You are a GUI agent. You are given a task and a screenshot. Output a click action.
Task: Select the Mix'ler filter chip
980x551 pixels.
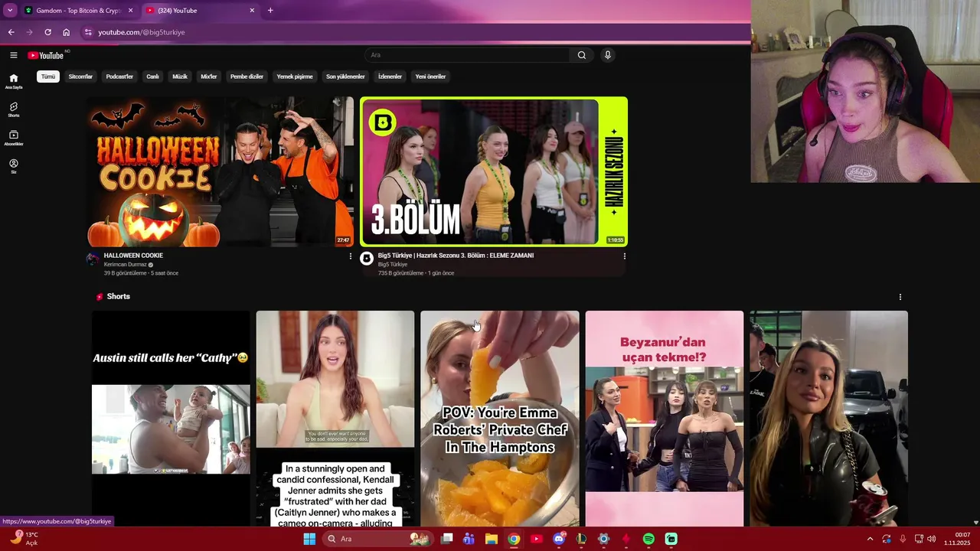[208, 77]
